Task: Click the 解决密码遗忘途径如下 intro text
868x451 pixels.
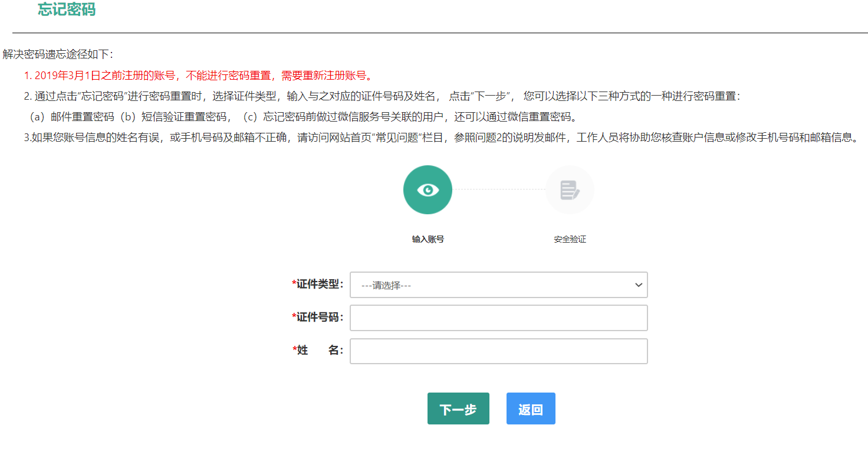Action: (58, 55)
